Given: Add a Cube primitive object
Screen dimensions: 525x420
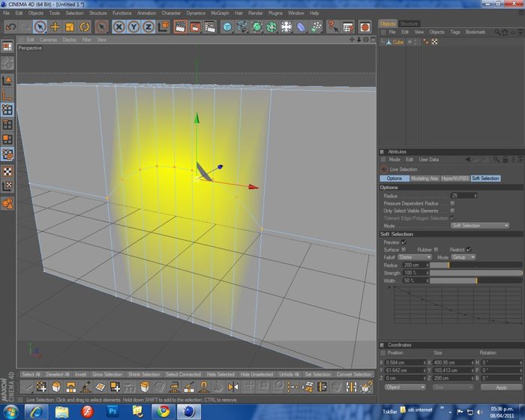Looking at the screenshot, I should pos(227,27).
